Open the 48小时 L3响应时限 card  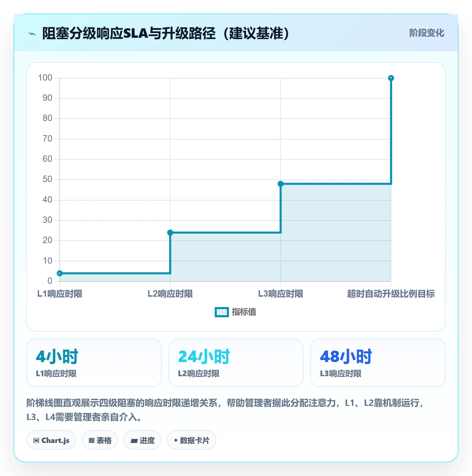pos(378,363)
